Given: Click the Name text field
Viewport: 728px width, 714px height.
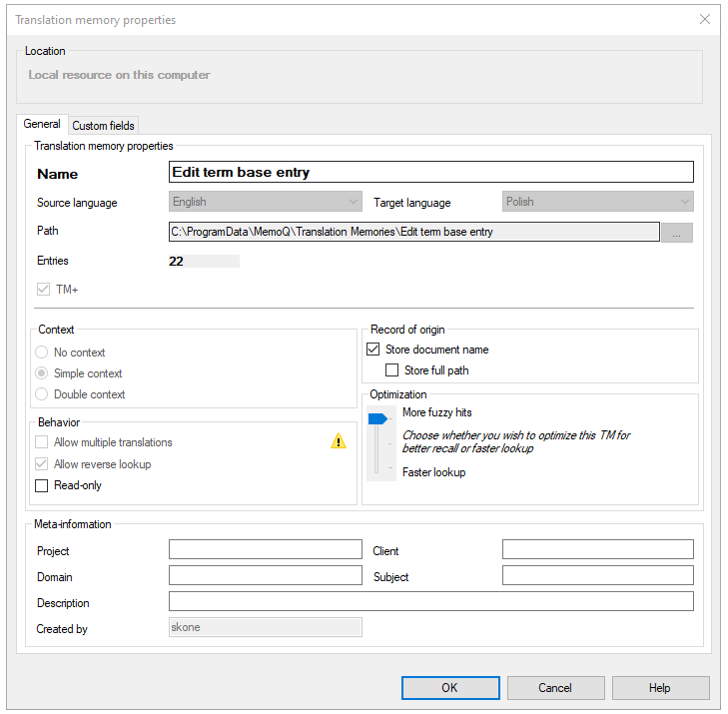Looking at the screenshot, I should pos(431,173).
